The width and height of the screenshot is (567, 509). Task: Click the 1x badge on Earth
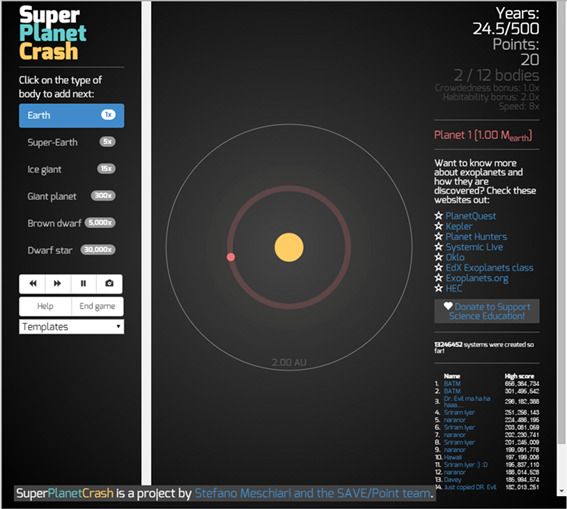(108, 115)
